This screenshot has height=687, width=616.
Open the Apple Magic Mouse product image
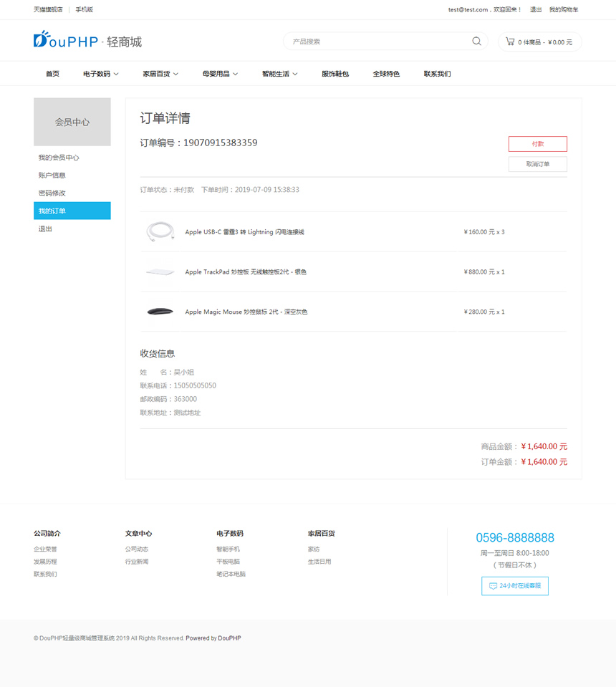click(160, 312)
